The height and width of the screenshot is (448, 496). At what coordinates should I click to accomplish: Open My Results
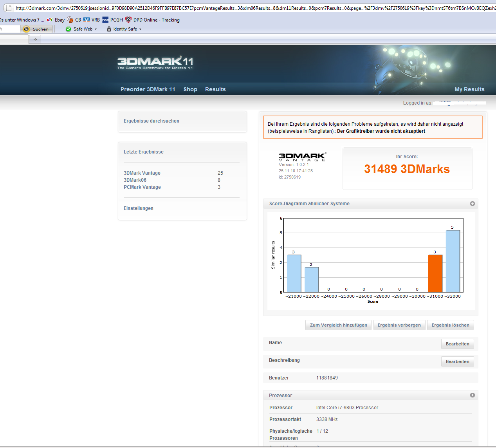click(x=469, y=89)
